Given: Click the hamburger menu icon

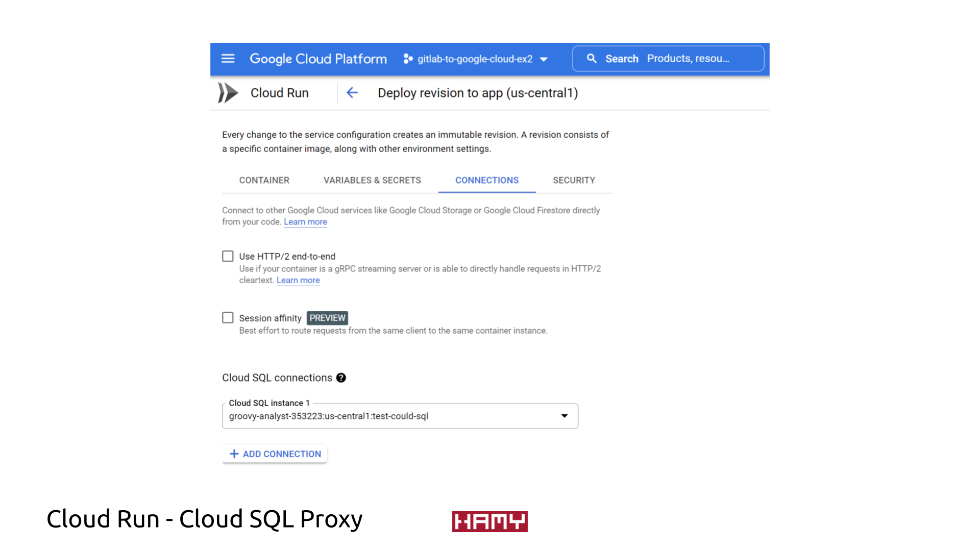Looking at the screenshot, I should pos(228,59).
